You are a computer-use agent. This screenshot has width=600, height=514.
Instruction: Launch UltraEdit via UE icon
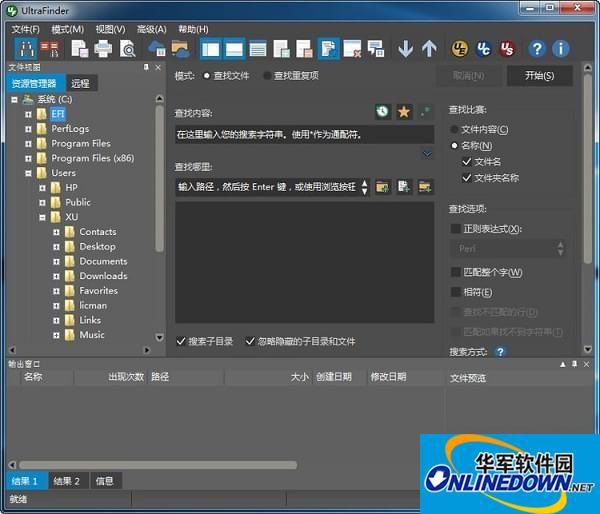pyautogui.click(x=459, y=49)
